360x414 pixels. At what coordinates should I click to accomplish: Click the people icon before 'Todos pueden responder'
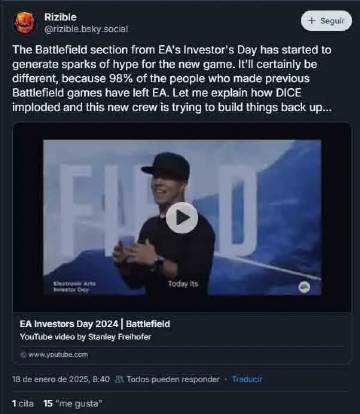pos(119,380)
